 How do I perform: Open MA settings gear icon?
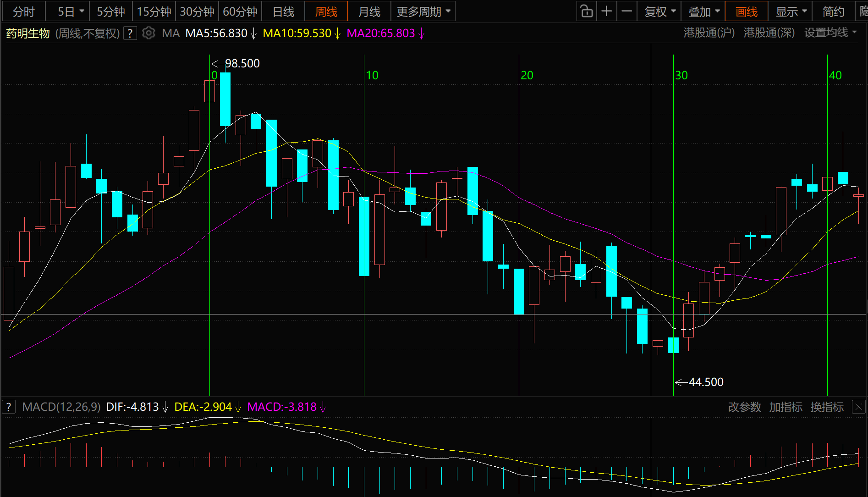tap(148, 33)
